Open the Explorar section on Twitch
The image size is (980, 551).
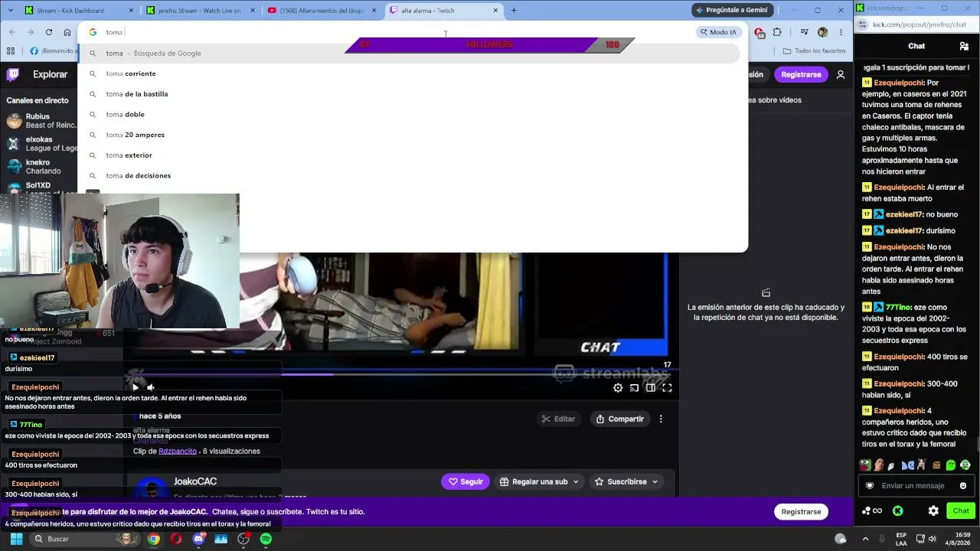tap(51, 74)
